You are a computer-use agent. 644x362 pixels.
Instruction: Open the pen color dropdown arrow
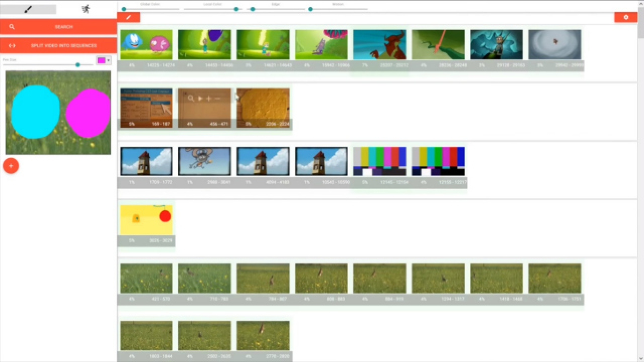point(108,60)
